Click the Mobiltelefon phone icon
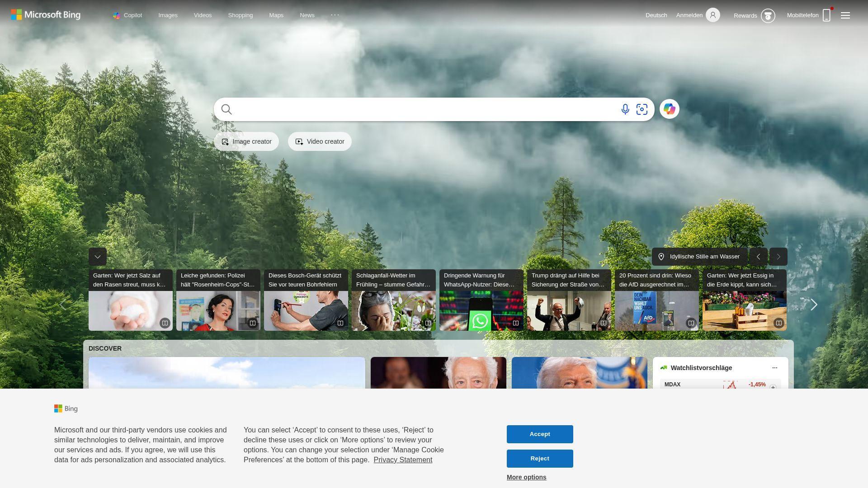This screenshot has height=488, width=868. tap(826, 15)
